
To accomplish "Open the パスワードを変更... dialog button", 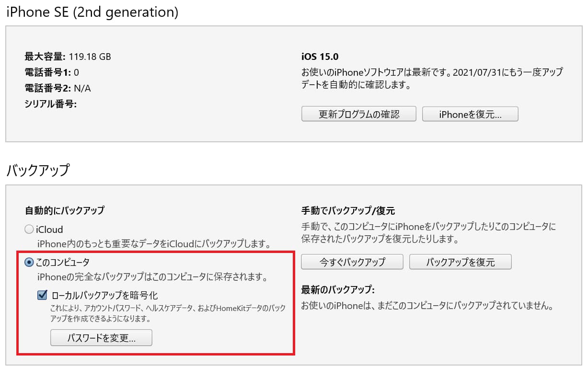I will (x=101, y=338).
